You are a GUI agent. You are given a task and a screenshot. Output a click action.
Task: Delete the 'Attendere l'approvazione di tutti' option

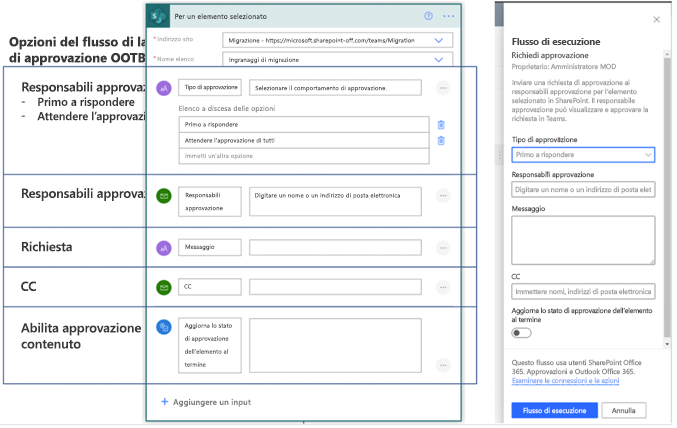point(443,141)
